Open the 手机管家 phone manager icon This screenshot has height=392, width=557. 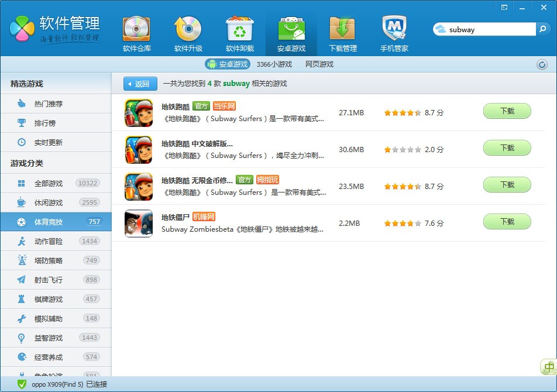394,29
